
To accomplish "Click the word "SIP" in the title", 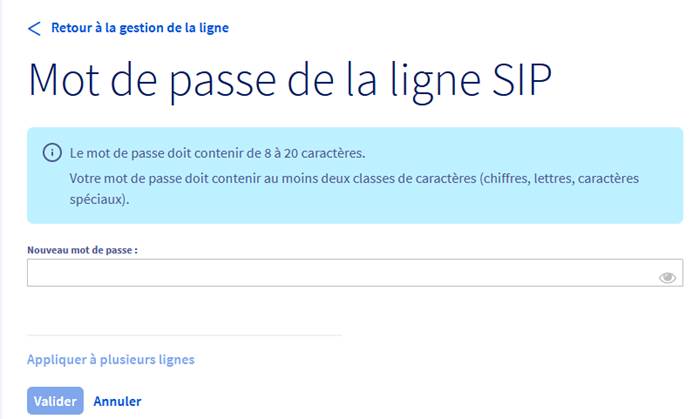I will (522, 80).
